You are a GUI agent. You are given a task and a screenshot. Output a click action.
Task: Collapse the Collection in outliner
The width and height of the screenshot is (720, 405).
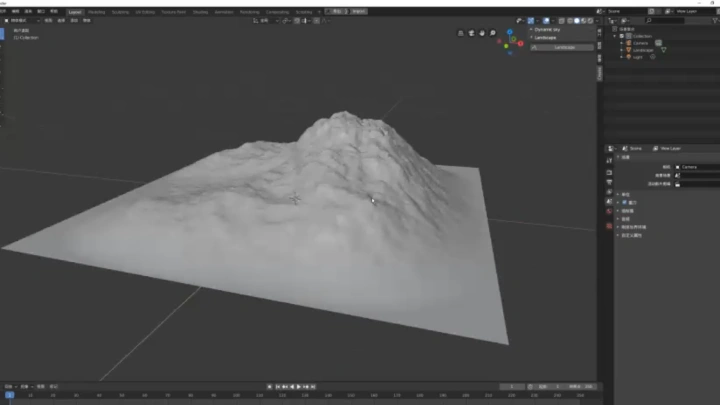(x=615, y=36)
